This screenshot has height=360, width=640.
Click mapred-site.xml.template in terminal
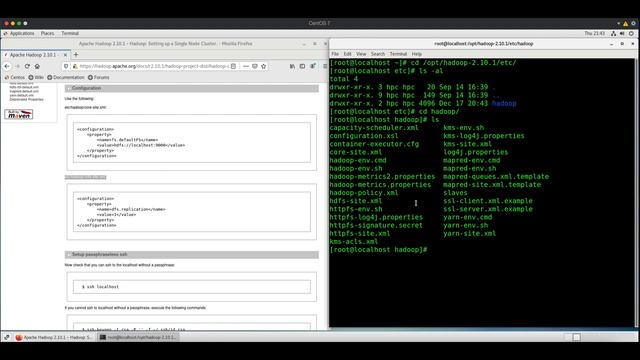(x=492, y=184)
